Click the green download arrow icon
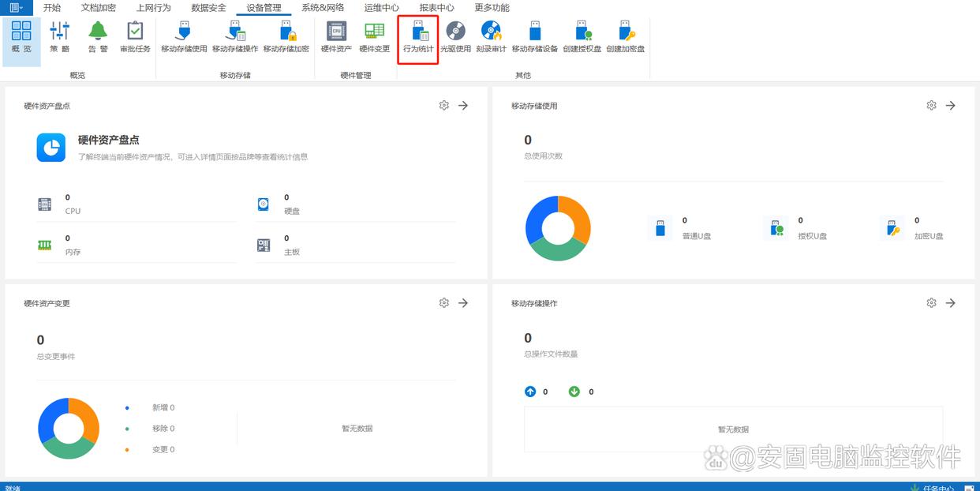The image size is (980, 491). 574,391
